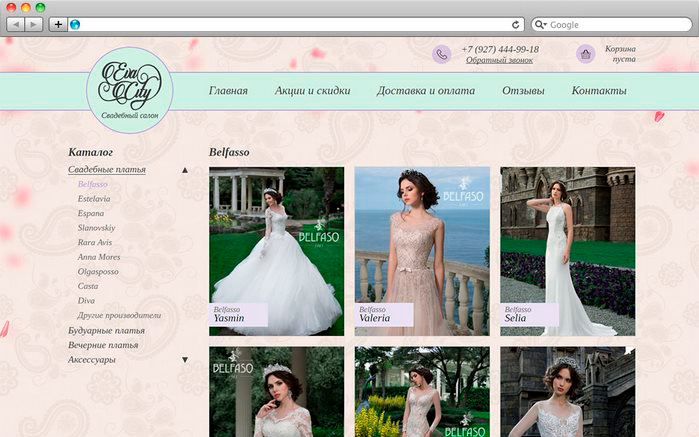This screenshot has width=699, height=437.
Task: Open the search magnifier dropdown in Google field
Action: [540, 25]
